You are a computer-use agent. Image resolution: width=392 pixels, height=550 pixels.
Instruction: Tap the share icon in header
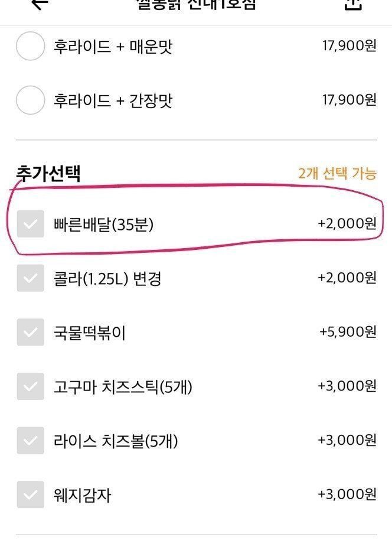pyautogui.click(x=352, y=5)
